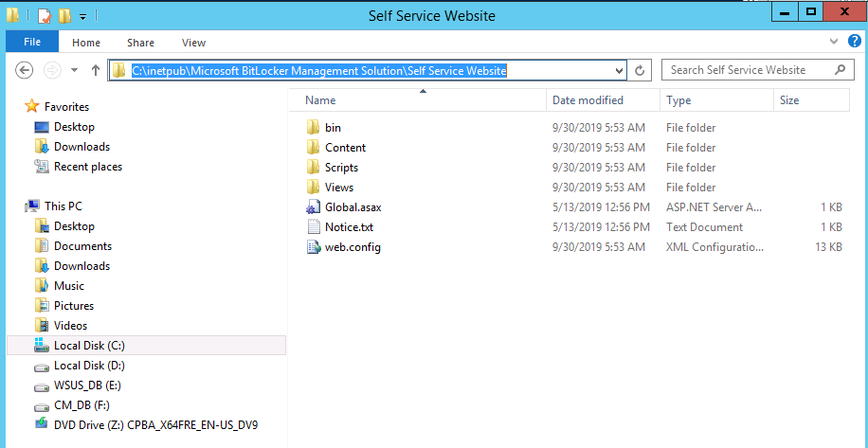
Task: Expand the ribbon with the chevron
Action: 834,42
